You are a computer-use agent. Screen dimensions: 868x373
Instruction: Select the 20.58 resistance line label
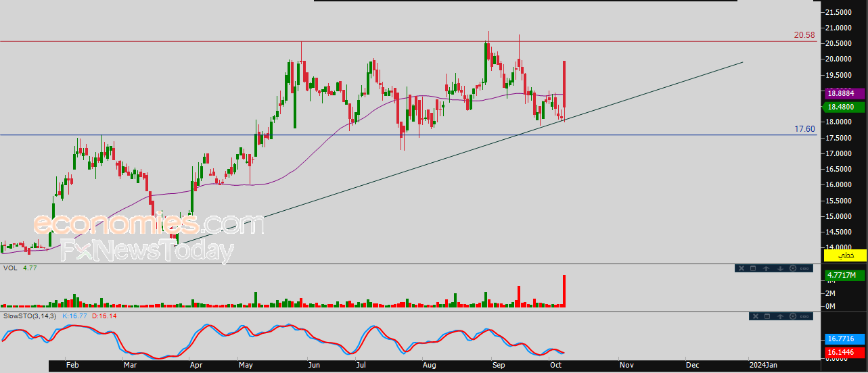(804, 34)
